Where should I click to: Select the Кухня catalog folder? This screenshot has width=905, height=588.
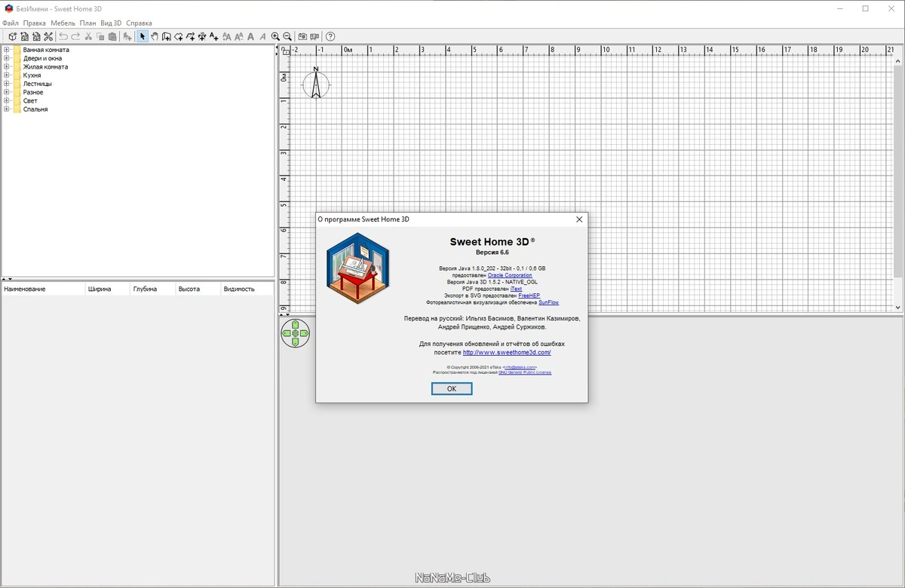pyautogui.click(x=32, y=75)
